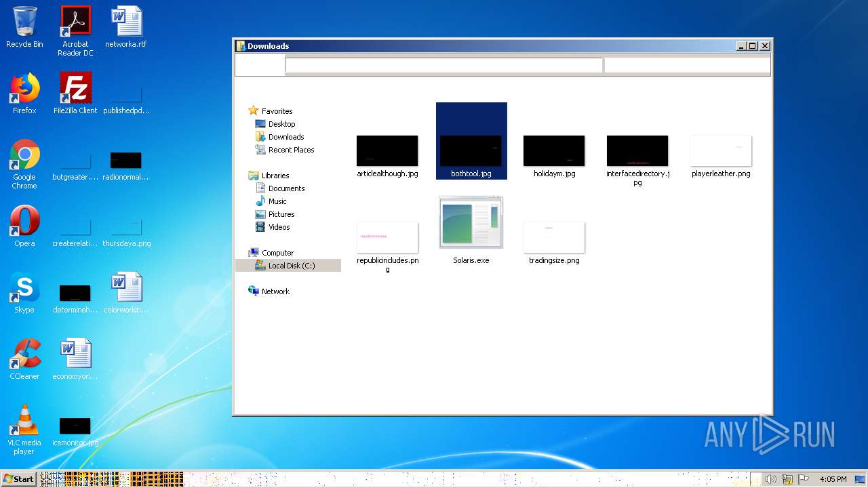Open Skype desktop shortcut
This screenshot has width=868, height=488.
(24, 293)
